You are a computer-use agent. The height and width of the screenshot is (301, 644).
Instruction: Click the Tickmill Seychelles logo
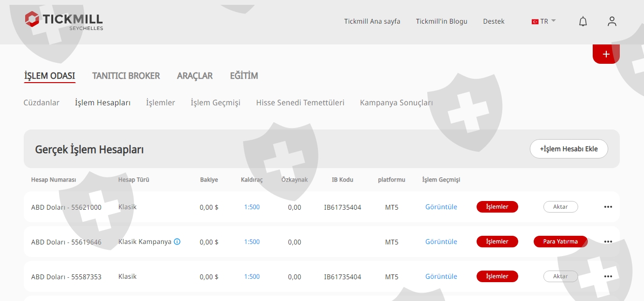point(63,20)
